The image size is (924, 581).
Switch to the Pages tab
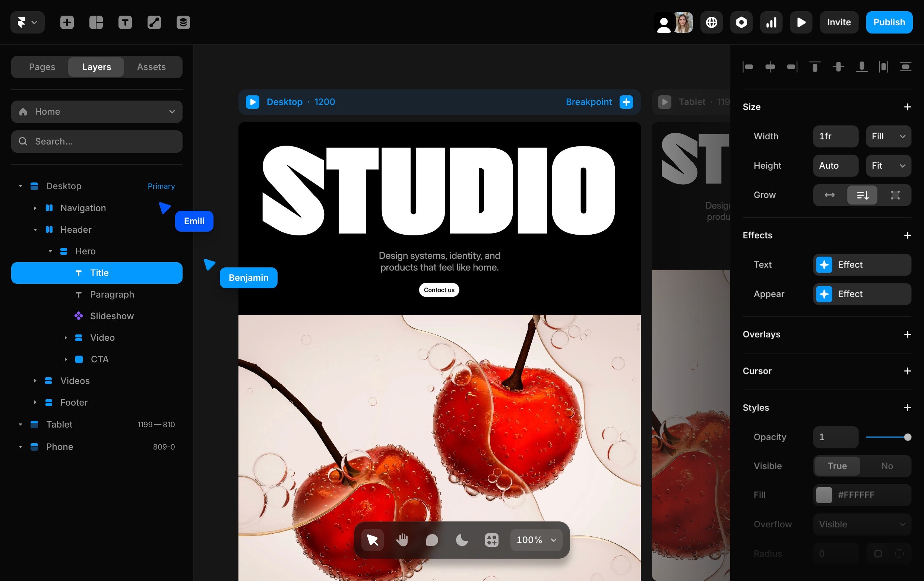[x=42, y=67]
